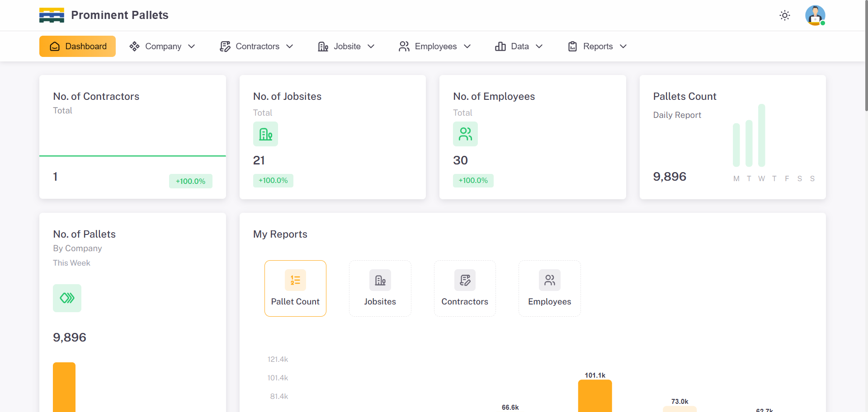Expand the Contractors dropdown menu

pyautogui.click(x=256, y=47)
